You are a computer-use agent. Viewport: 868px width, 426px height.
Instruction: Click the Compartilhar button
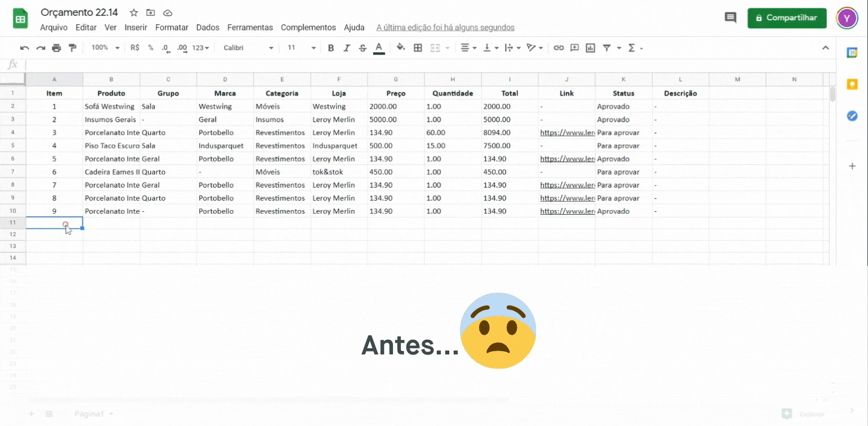tap(787, 18)
